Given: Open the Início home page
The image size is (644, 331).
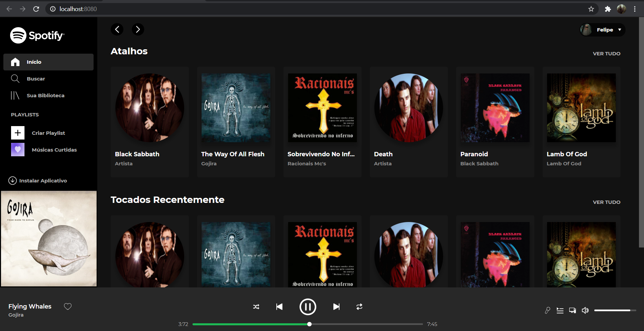Looking at the screenshot, I should [48, 62].
